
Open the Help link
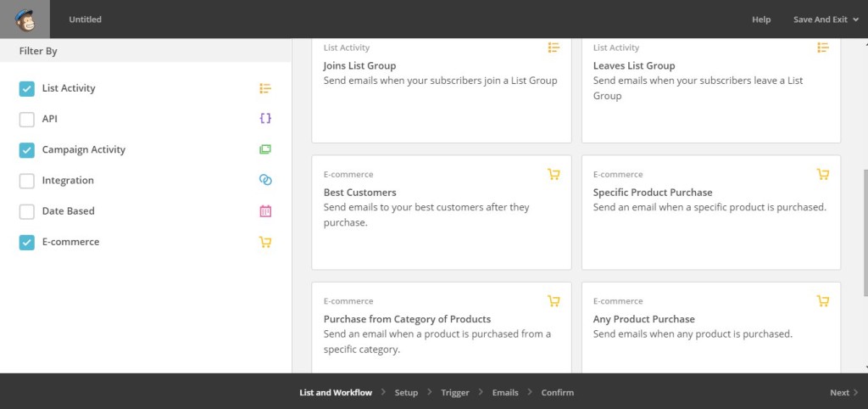[761, 20]
